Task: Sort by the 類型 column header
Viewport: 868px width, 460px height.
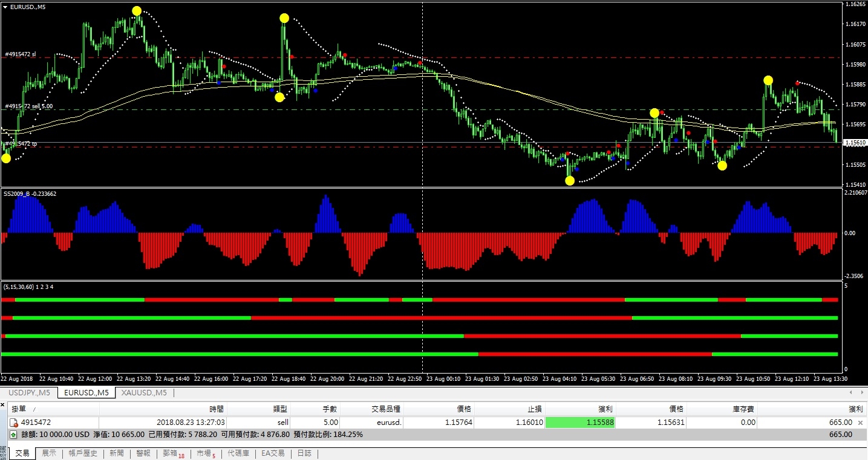Action: [259, 409]
